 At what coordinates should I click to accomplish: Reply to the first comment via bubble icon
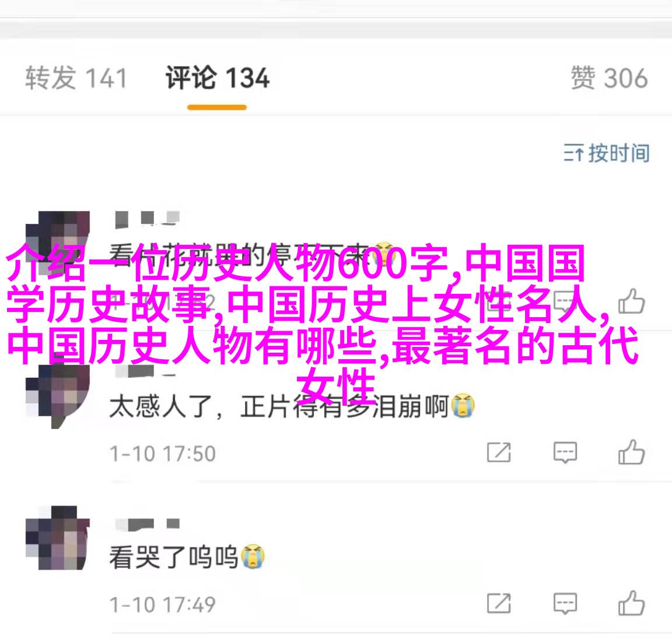565,303
